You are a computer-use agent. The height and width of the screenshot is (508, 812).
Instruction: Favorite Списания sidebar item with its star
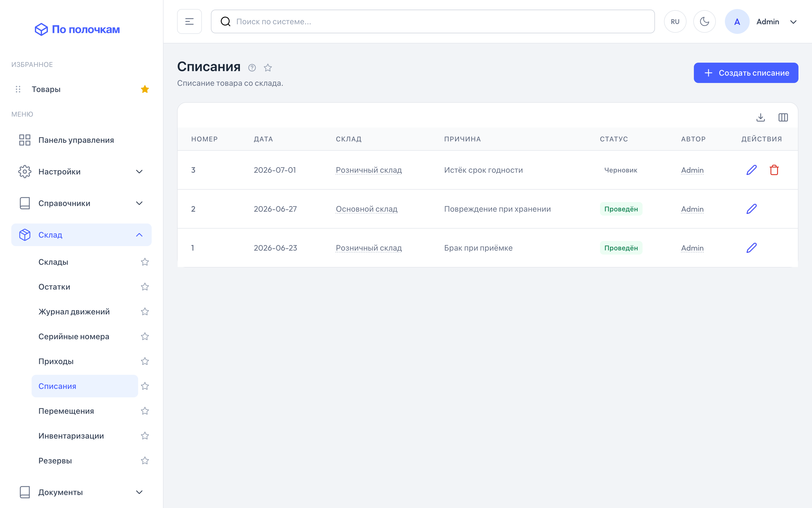tap(145, 386)
